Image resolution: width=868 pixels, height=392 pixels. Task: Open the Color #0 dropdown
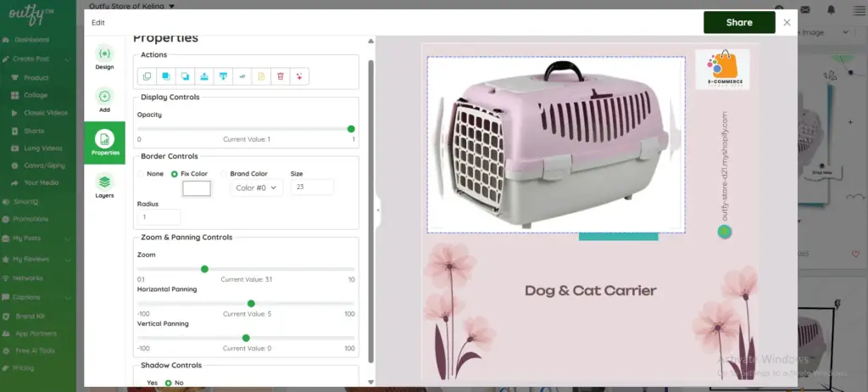pyautogui.click(x=257, y=188)
